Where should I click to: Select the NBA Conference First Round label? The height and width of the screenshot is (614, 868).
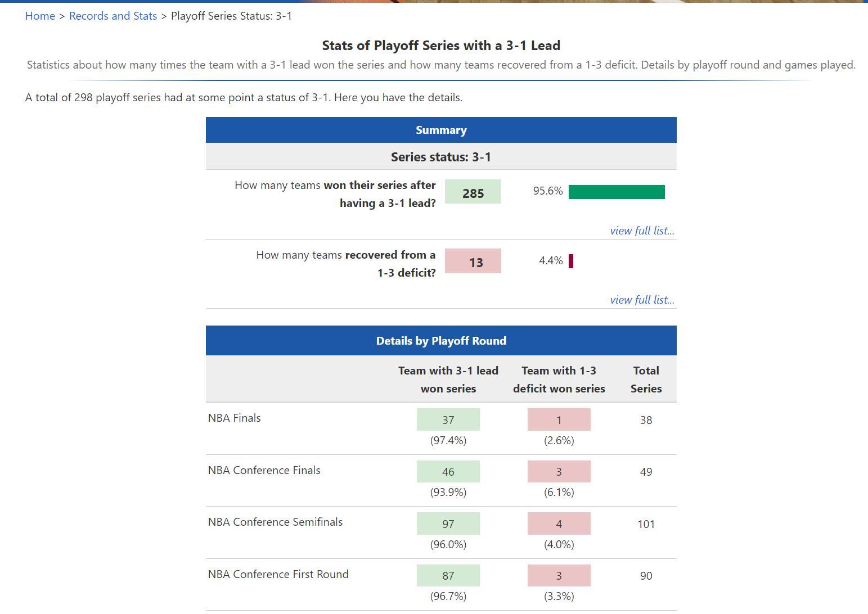(278, 574)
